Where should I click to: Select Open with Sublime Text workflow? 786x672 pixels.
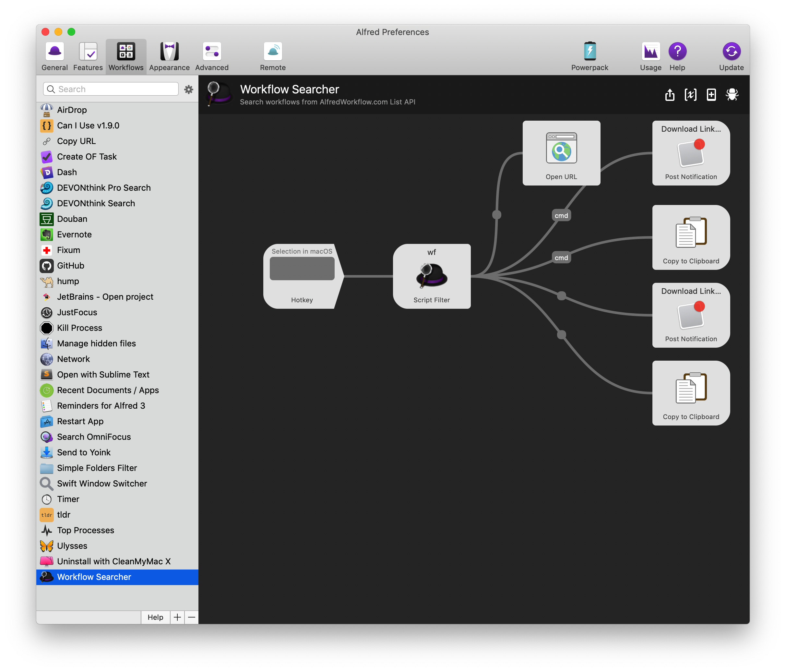(x=117, y=374)
